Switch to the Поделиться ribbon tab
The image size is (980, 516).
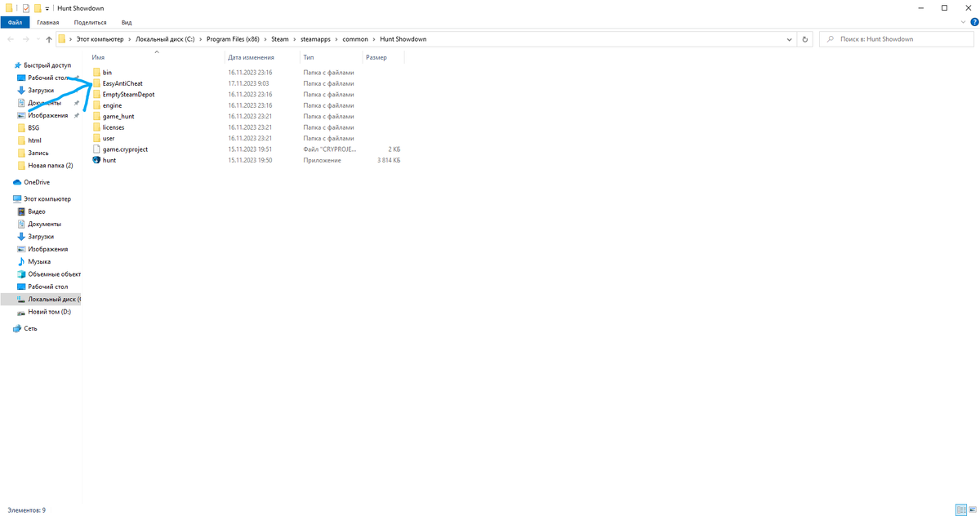[x=89, y=23]
